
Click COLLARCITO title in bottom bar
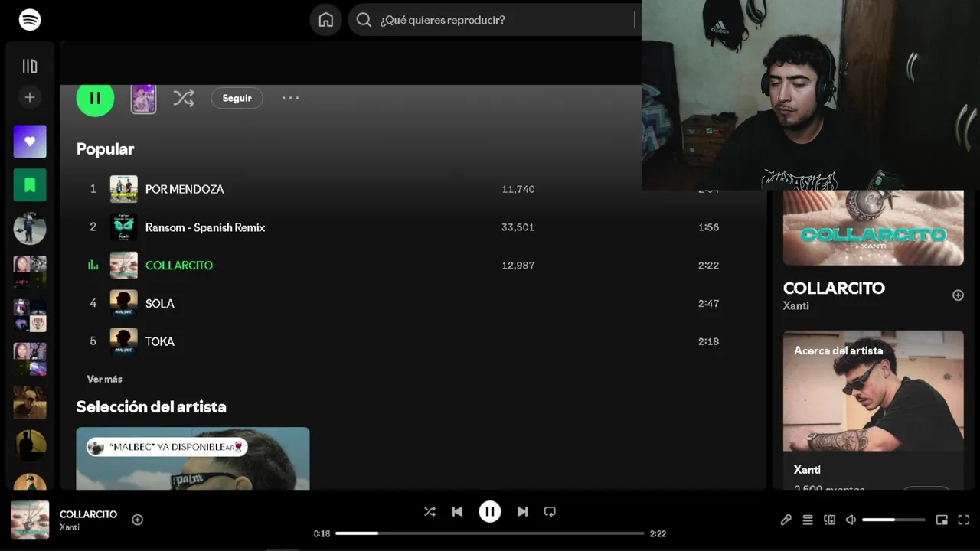coord(89,514)
